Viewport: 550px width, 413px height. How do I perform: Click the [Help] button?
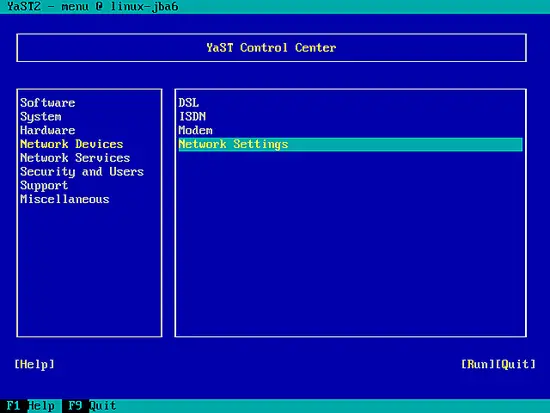[34, 364]
